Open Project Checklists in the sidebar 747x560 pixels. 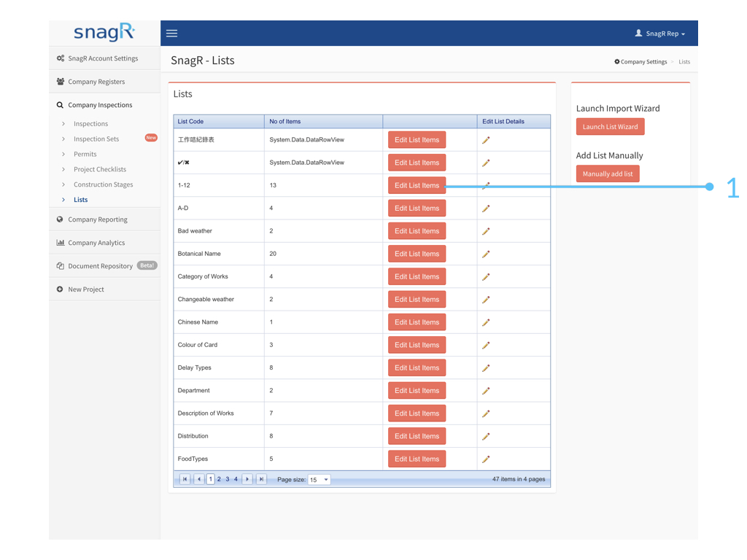pos(99,169)
